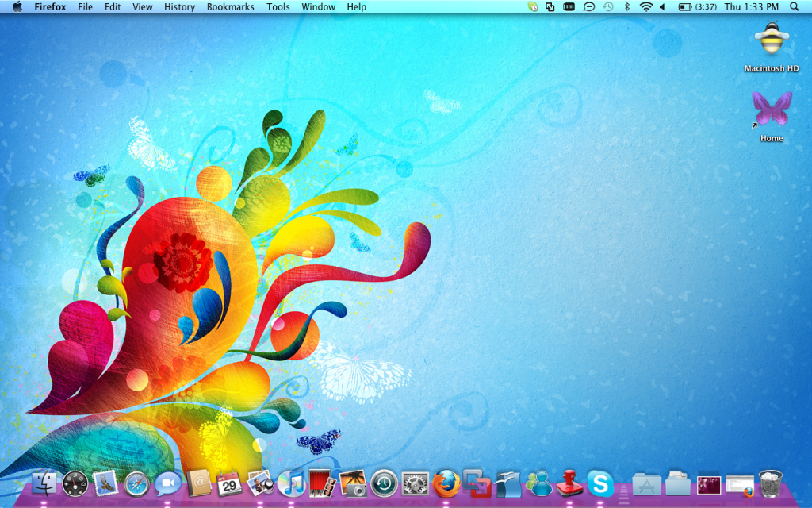Open the Home butterfly shortcut icon
This screenshot has width=812, height=508.
coord(772,110)
